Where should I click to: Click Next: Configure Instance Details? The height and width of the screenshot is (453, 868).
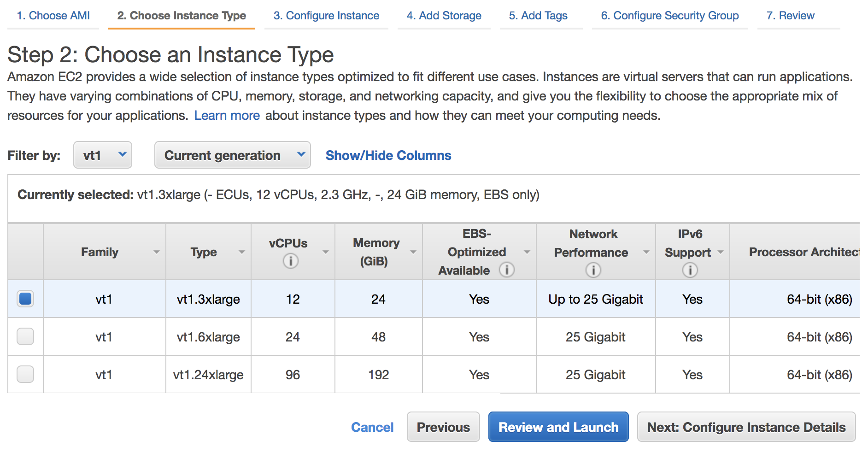pos(746,427)
